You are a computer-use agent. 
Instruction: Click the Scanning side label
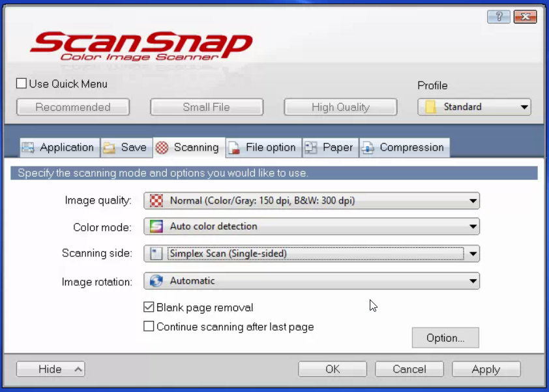coord(97,253)
